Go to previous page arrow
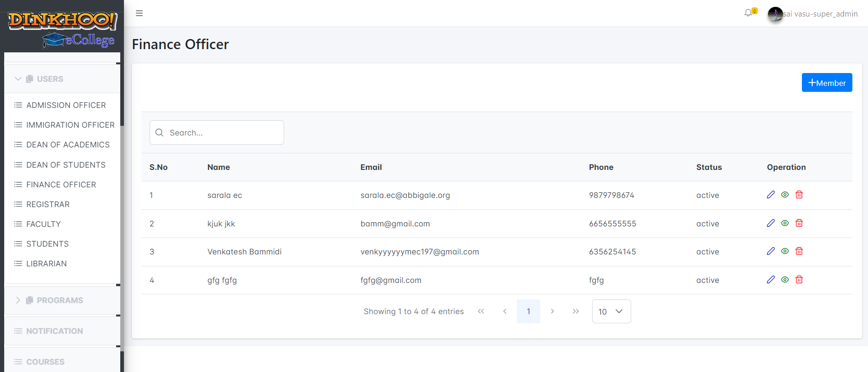 click(x=505, y=311)
